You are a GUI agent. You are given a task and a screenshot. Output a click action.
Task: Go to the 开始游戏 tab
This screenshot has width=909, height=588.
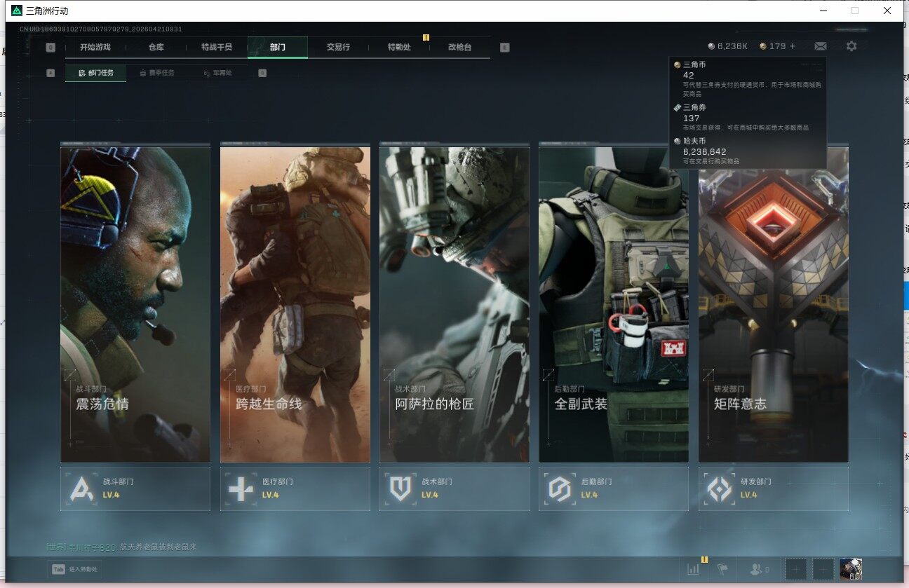pos(95,47)
